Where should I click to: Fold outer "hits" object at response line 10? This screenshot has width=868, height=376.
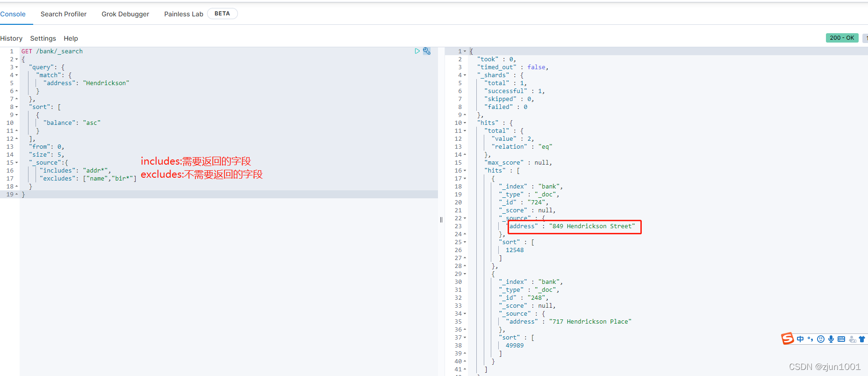[x=465, y=123]
